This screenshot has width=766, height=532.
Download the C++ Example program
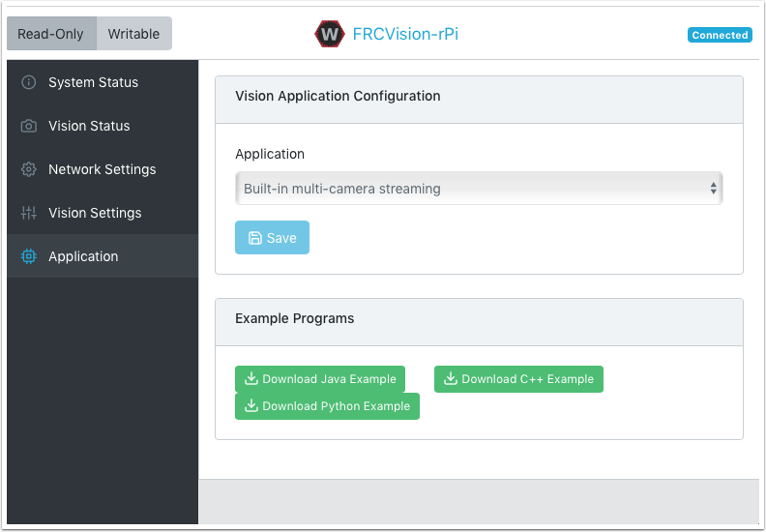[518, 379]
